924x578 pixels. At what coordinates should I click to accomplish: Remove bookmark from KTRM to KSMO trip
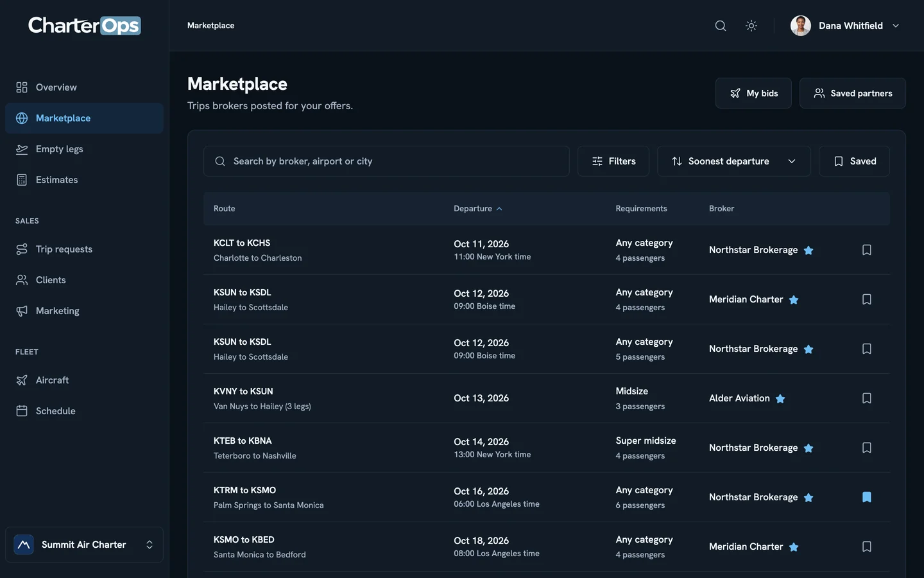point(867,497)
